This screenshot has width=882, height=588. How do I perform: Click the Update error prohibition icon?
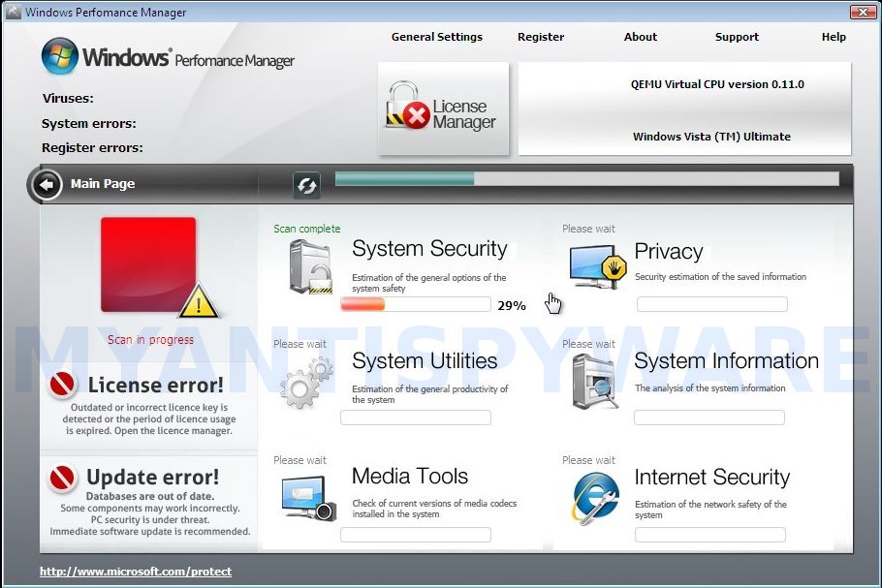tap(62, 478)
